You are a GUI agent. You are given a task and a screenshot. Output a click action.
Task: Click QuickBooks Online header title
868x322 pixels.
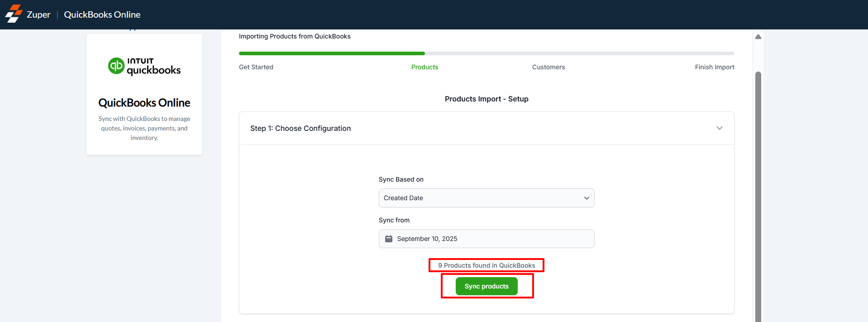(x=102, y=14)
